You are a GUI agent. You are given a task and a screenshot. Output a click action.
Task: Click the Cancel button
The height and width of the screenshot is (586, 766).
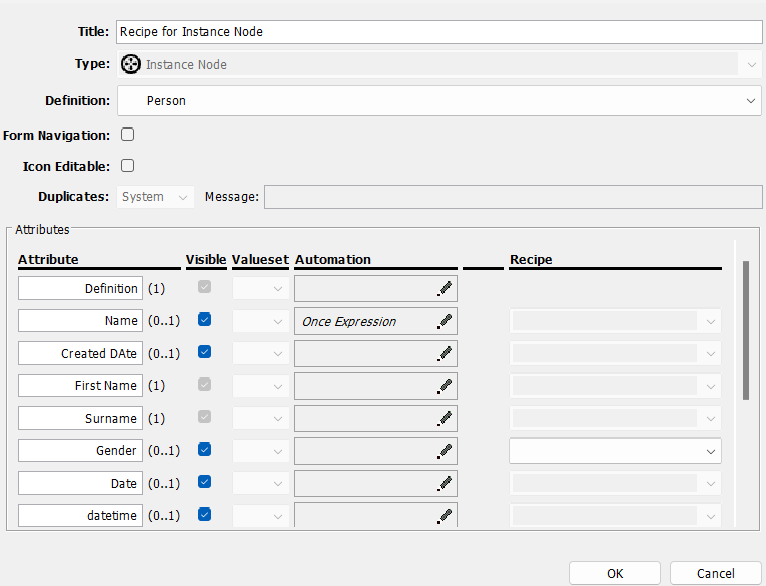(715, 573)
